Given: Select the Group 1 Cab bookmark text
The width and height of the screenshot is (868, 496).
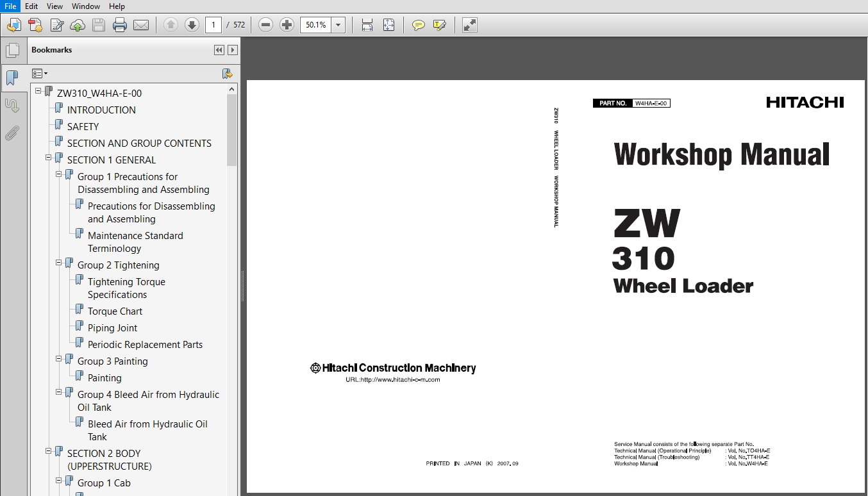Looking at the screenshot, I should (x=104, y=483).
